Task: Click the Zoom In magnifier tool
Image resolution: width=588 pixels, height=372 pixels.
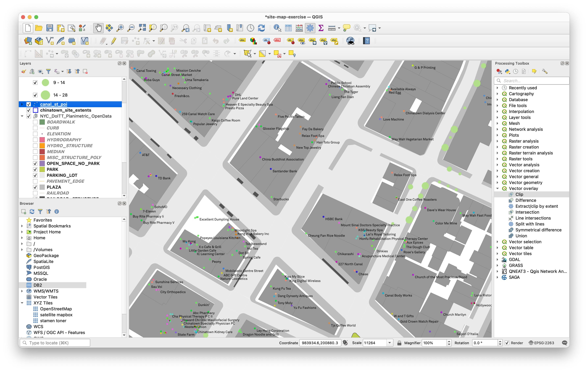Action: tap(120, 28)
